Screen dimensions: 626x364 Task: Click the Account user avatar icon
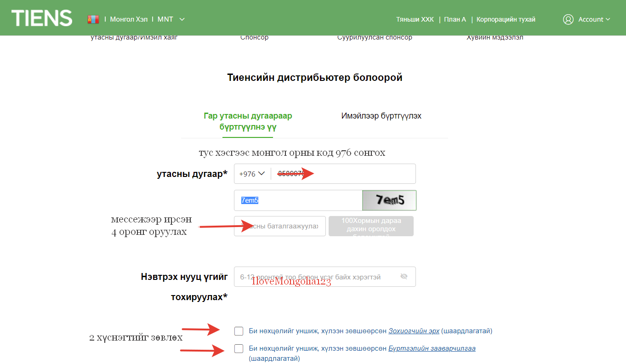[x=568, y=19]
